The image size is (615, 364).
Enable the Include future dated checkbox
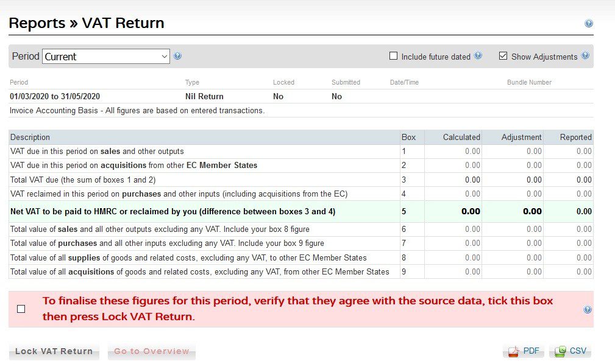[393, 55]
